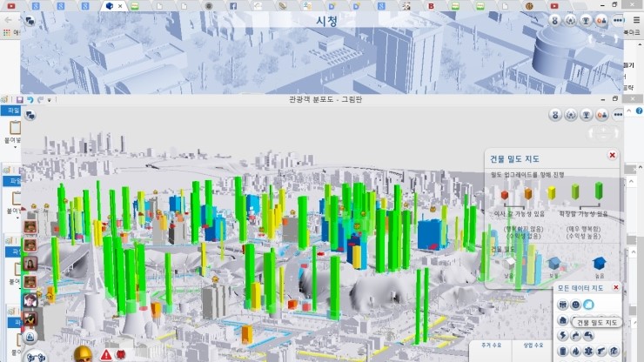This screenshot has width=644, height=362.
Task: Switch to the Facebook browser tab
Action: coord(233,6)
